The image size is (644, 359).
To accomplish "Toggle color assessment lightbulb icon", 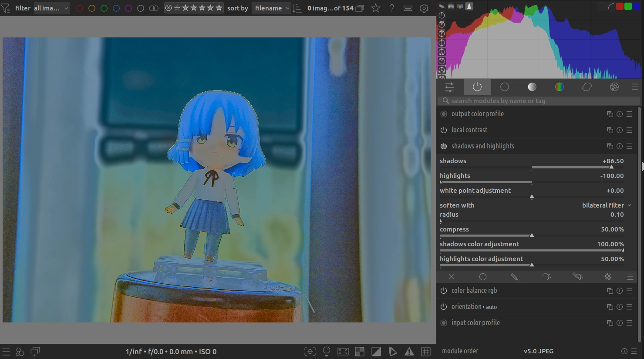I will (x=327, y=352).
